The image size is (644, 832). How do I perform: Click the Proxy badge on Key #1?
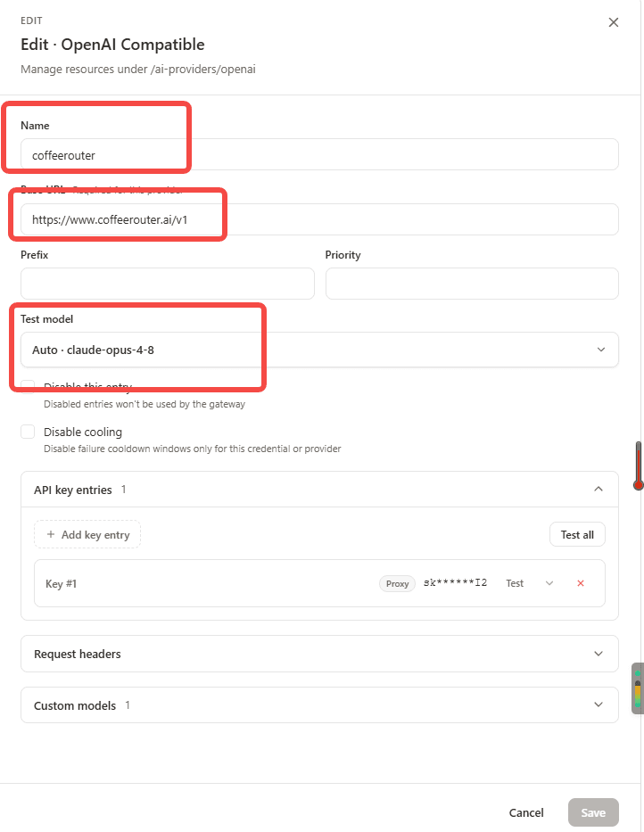[x=397, y=583]
